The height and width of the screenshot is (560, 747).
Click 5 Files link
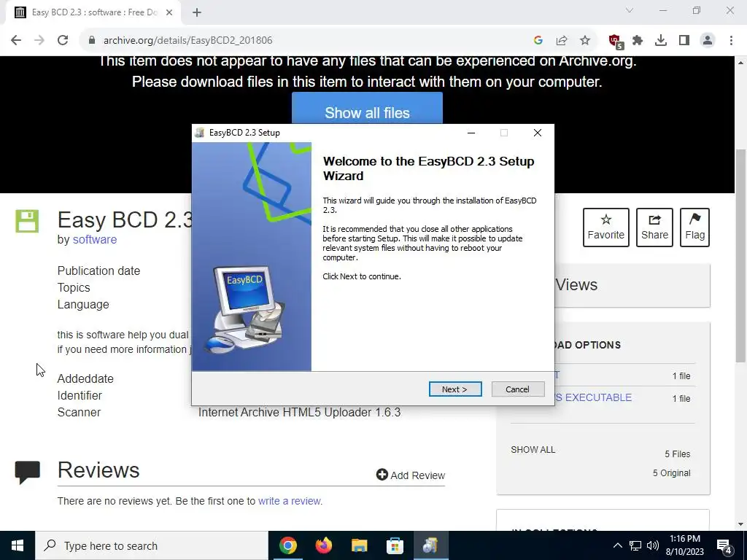pos(678,454)
